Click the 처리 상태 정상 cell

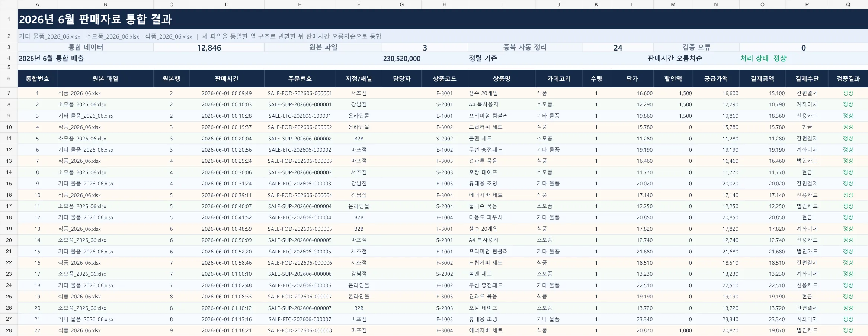tap(763, 58)
